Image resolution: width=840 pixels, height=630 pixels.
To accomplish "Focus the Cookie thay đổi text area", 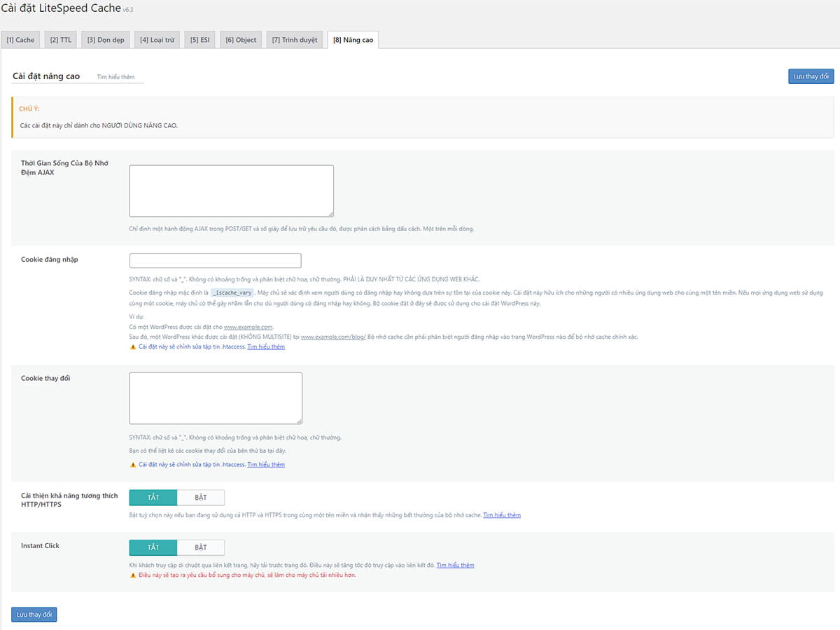I will 216,398.
